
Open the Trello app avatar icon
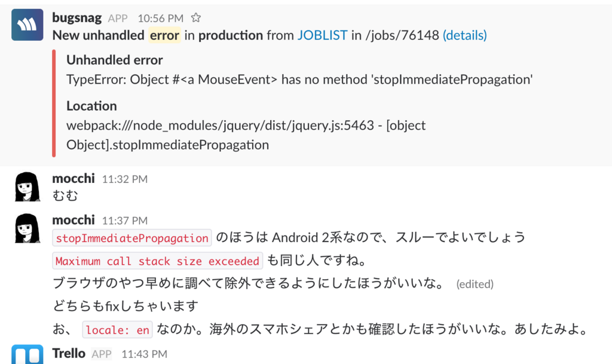pos(27,354)
